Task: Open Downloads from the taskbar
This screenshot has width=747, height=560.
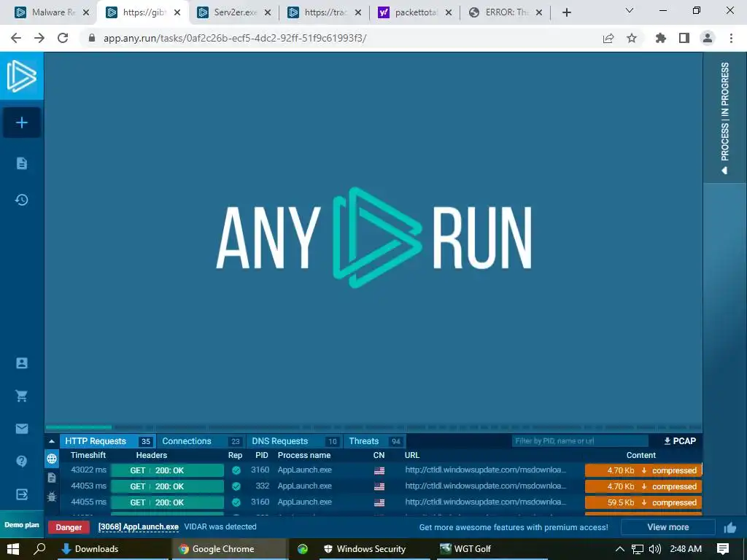Action: pyautogui.click(x=90, y=549)
